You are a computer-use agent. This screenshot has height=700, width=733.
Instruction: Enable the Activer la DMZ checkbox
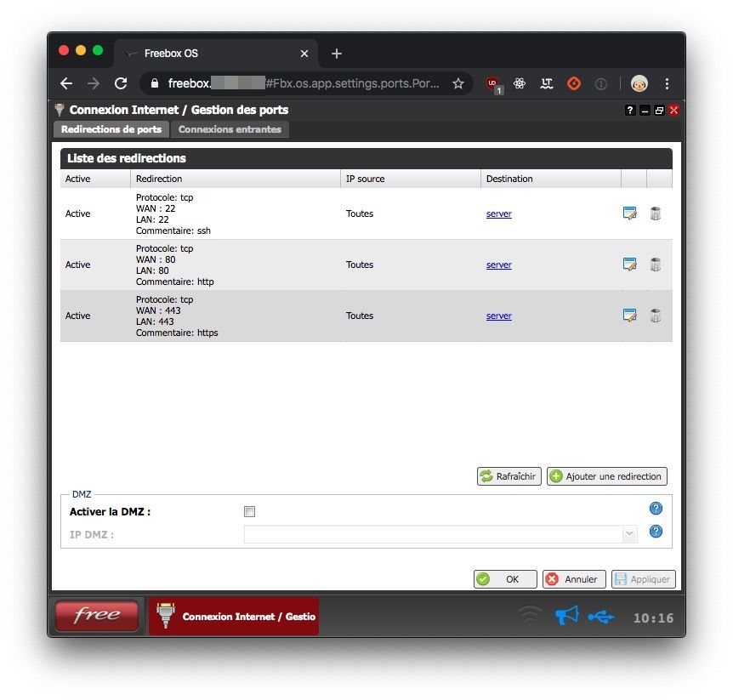(x=249, y=512)
